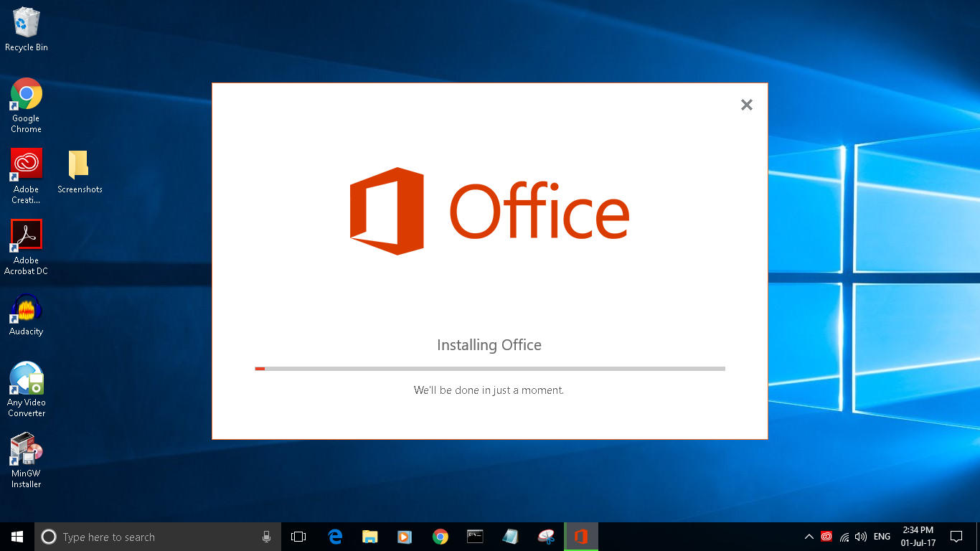This screenshot has height=551, width=980.
Task: Open Snipping Tool from taskbar
Action: pos(546,537)
